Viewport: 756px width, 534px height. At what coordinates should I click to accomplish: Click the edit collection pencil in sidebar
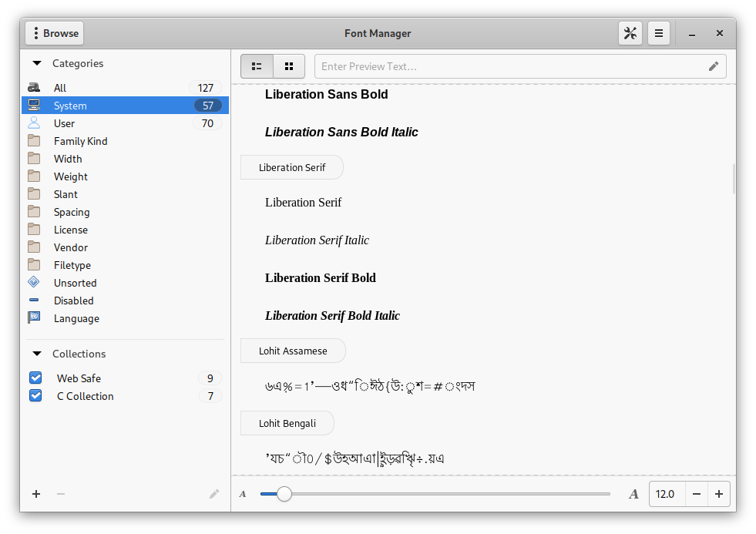tap(214, 494)
